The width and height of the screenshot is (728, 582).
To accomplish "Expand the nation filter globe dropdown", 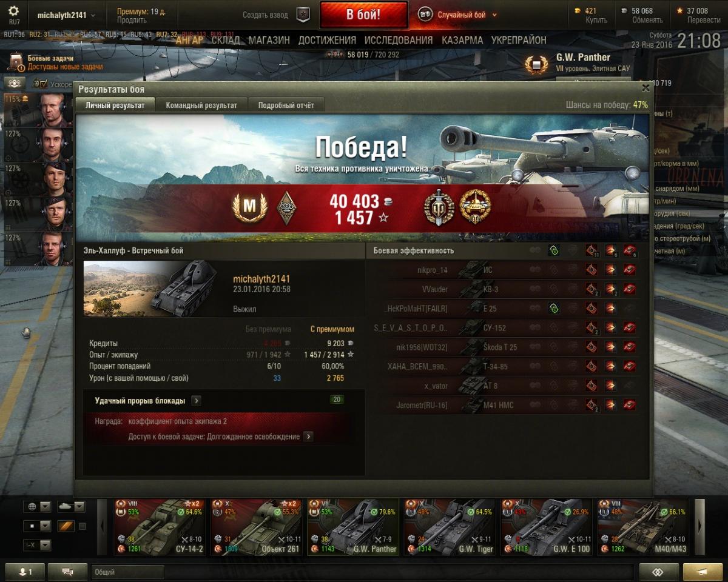I will [36, 507].
